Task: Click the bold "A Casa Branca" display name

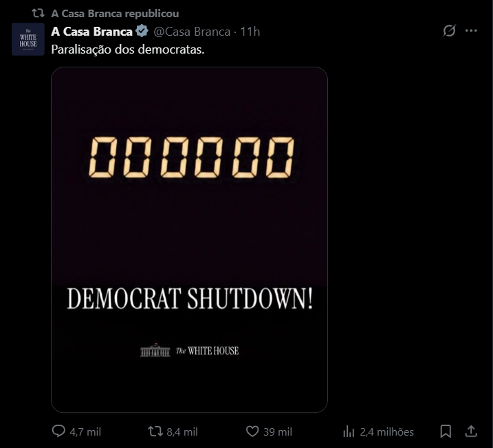Action: pyautogui.click(x=91, y=31)
